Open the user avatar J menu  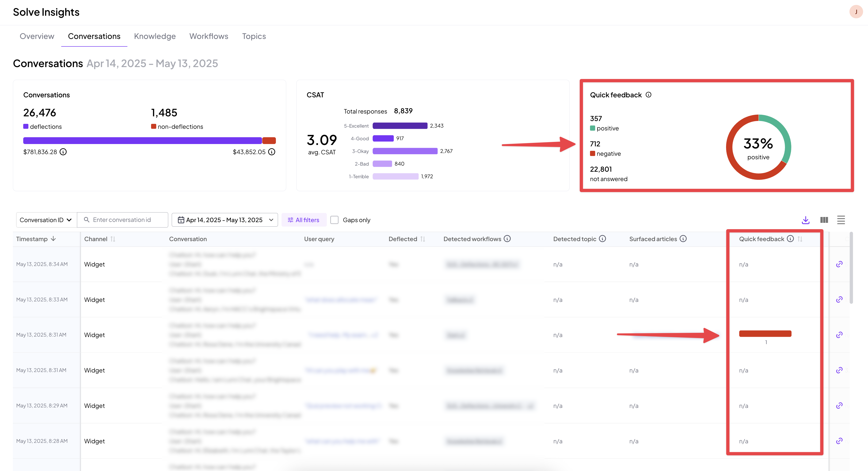(856, 12)
